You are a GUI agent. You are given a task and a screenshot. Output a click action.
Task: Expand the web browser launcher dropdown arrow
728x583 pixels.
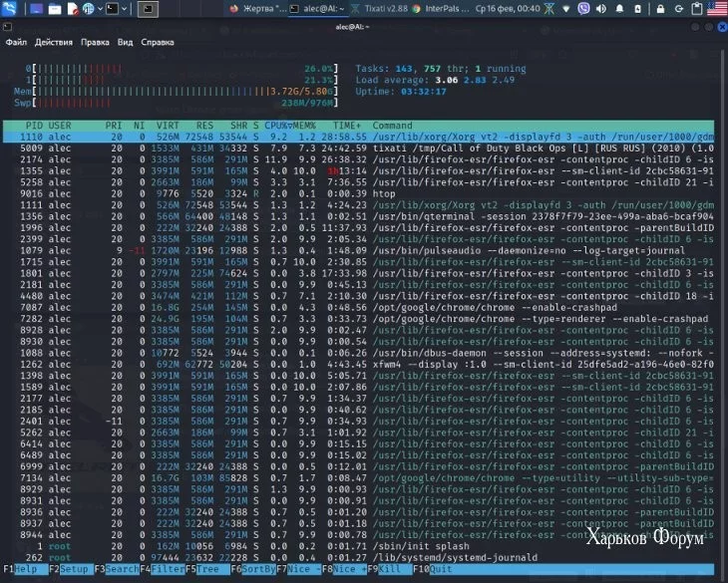click(x=100, y=8)
